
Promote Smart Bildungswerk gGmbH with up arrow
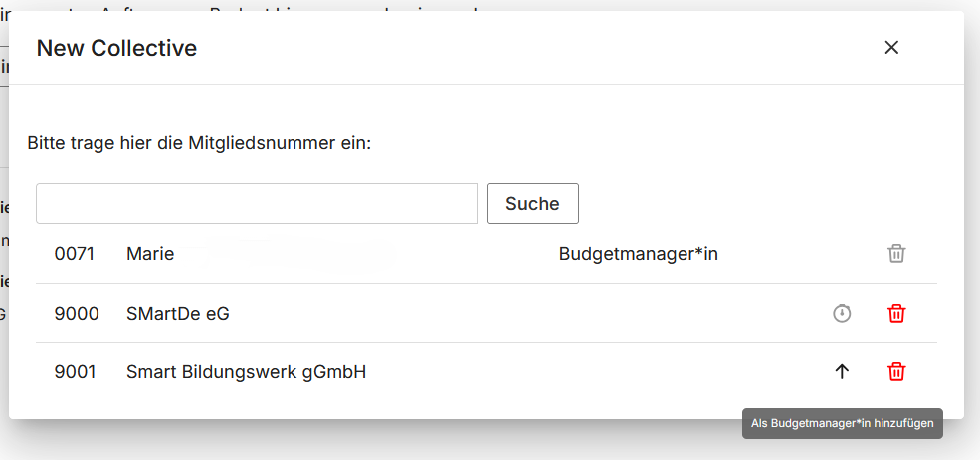click(x=842, y=371)
